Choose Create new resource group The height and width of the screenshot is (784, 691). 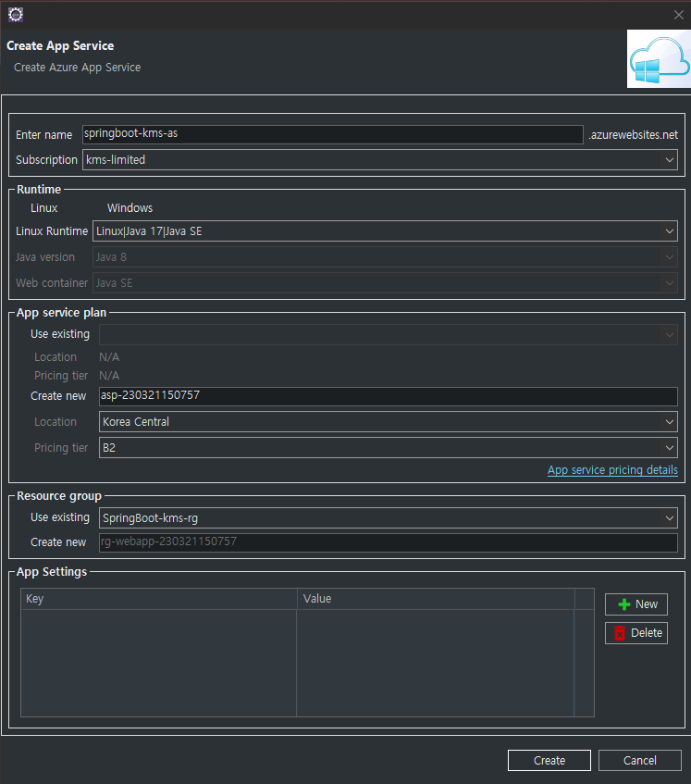coord(58,542)
